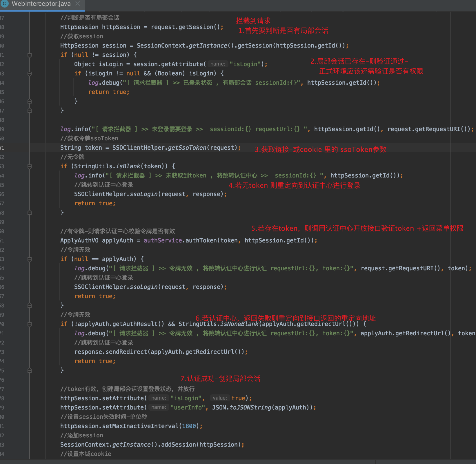Screen dimensions: 476x464
Task: Click 'getSsoToken' method call
Action: pos(187,148)
